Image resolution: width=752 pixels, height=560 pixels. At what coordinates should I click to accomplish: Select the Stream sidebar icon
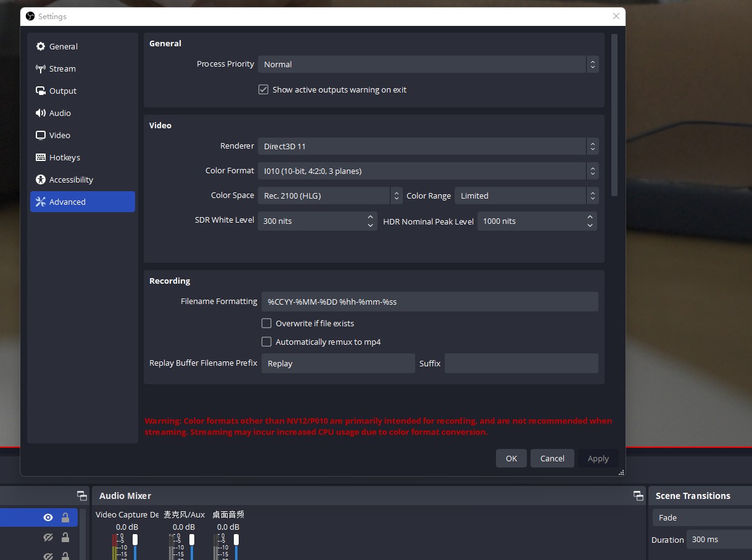click(39, 68)
